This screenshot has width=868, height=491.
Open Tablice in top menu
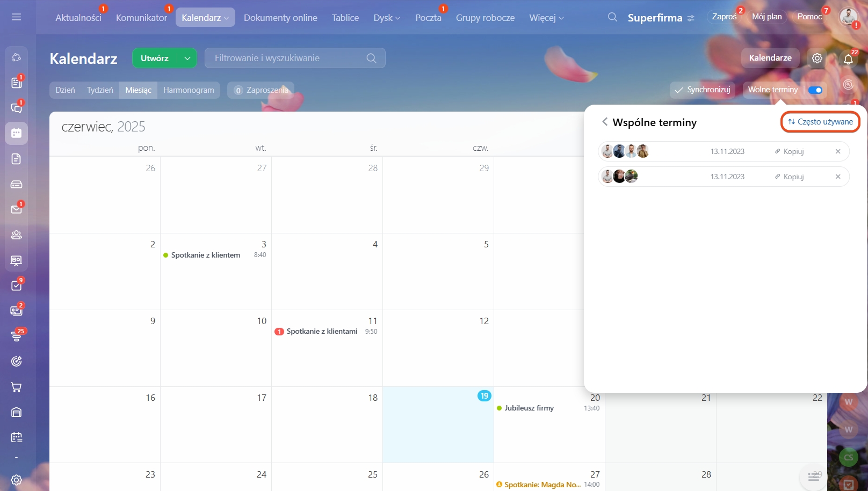click(345, 18)
